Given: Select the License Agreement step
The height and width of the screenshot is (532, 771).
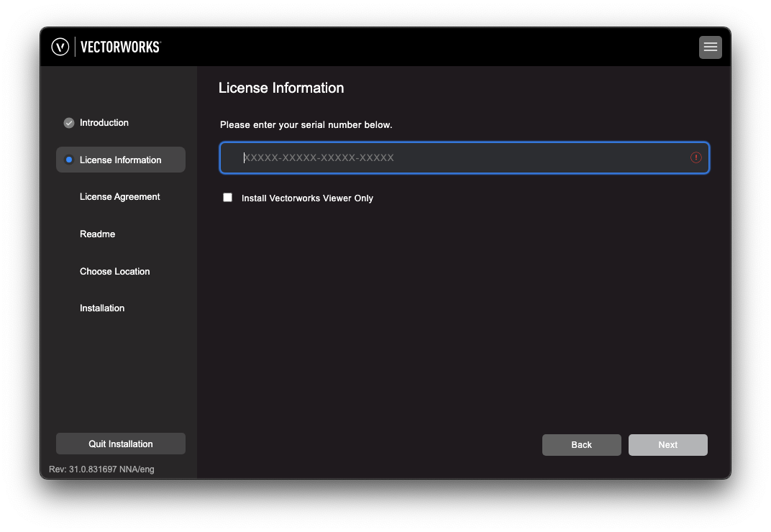Looking at the screenshot, I should point(120,197).
